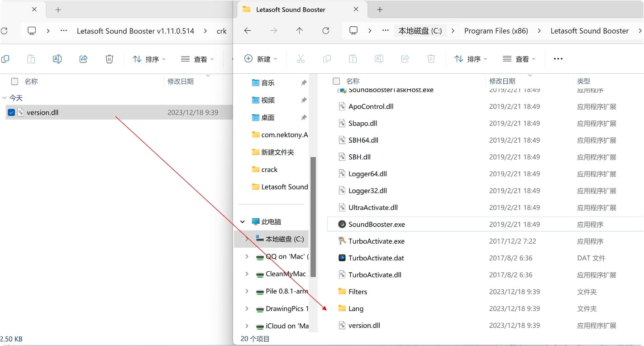Image resolution: width=644 pixels, height=346 pixels.
Task: Sort by 名称 column in left window
Action: pyautogui.click(x=31, y=82)
